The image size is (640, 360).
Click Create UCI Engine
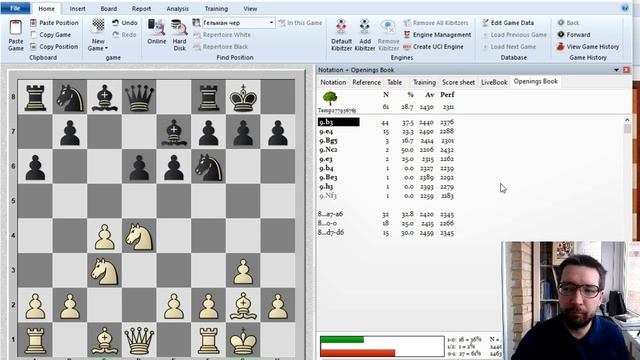pyautogui.click(x=433, y=47)
